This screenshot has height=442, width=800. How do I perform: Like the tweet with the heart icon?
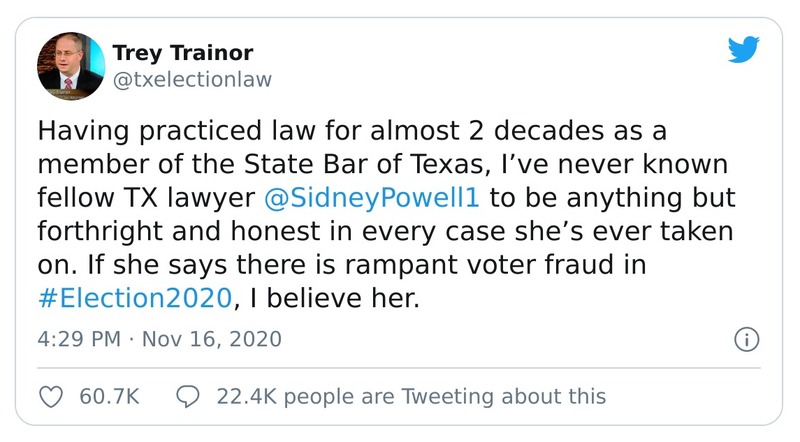pyautogui.click(x=50, y=396)
